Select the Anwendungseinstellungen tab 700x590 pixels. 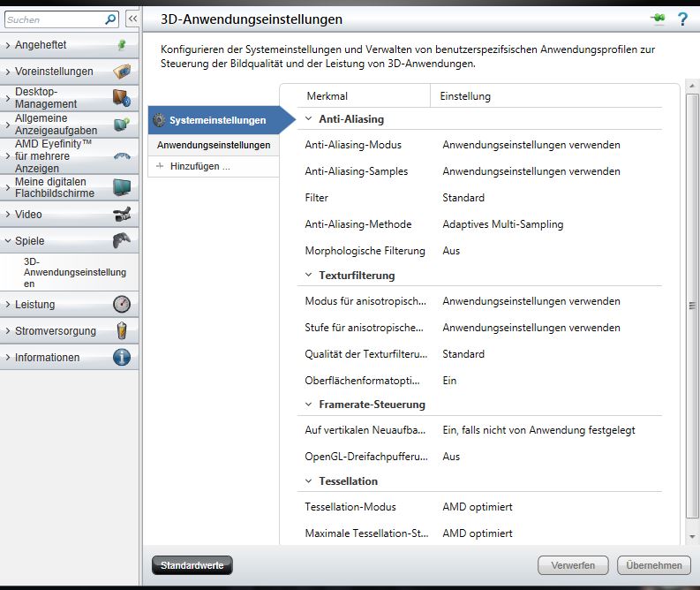(x=214, y=145)
